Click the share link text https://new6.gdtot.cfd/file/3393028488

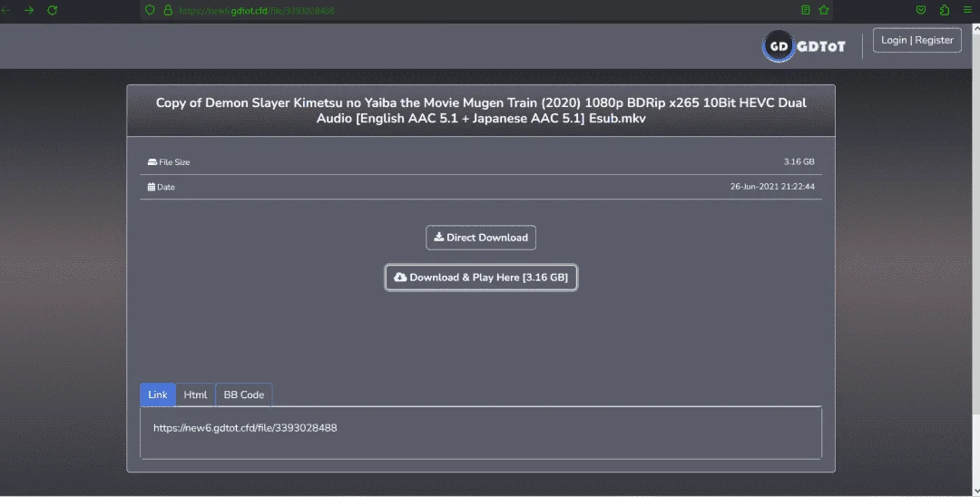coord(245,428)
